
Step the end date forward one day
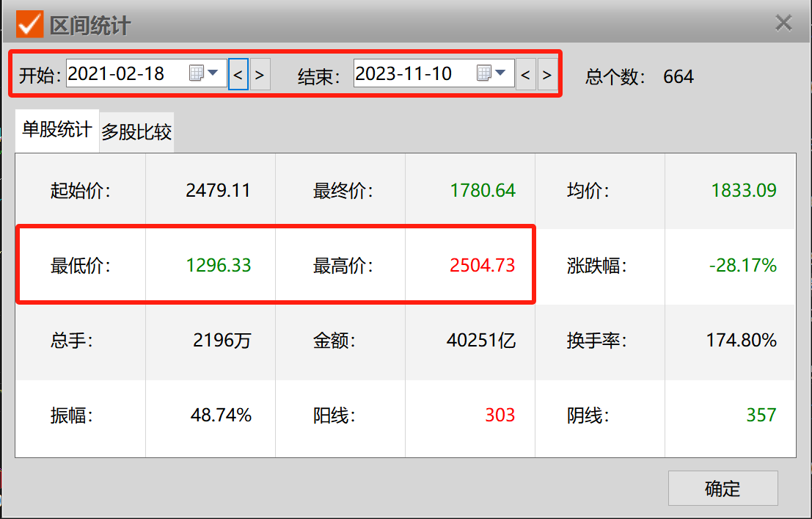(x=547, y=74)
